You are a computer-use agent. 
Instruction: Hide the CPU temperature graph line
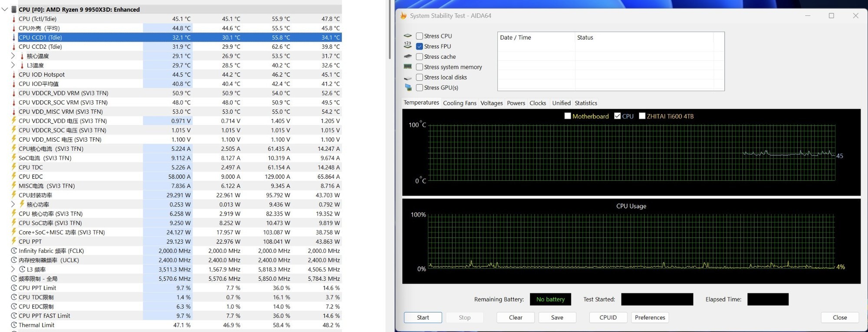coord(617,116)
